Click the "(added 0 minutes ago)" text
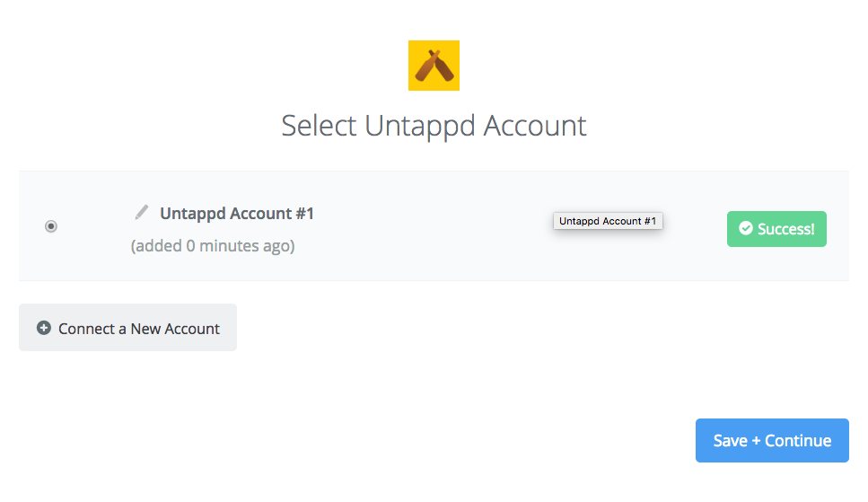 tap(213, 245)
